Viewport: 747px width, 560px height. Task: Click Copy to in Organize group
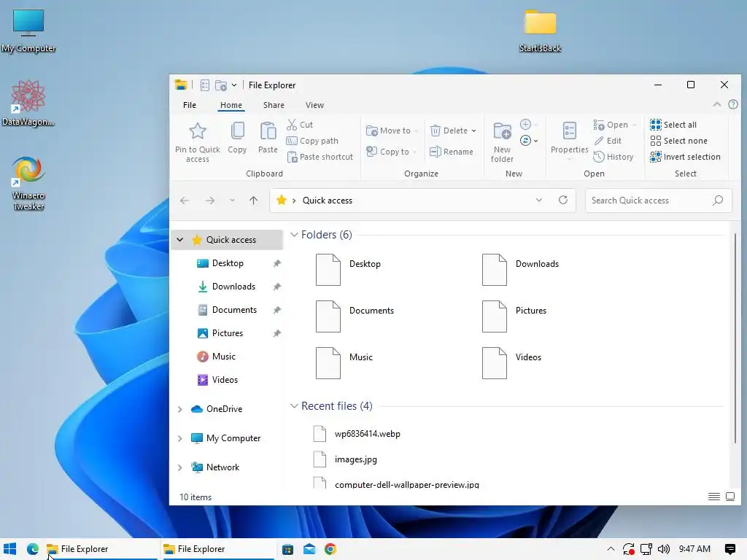pyautogui.click(x=391, y=152)
